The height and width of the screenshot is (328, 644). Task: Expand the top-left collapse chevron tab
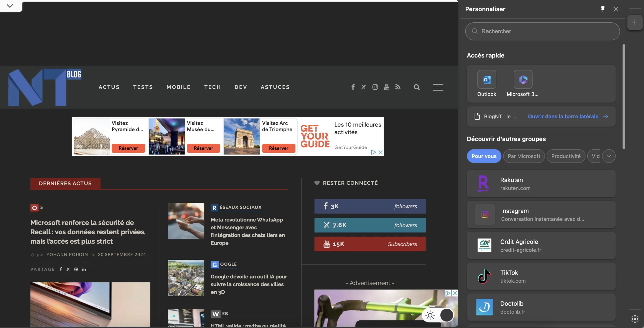[x=10, y=6]
